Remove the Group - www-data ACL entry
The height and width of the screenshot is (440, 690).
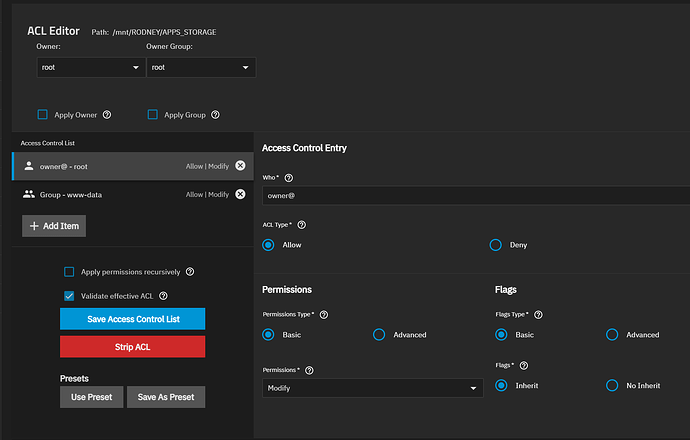[x=240, y=194]
